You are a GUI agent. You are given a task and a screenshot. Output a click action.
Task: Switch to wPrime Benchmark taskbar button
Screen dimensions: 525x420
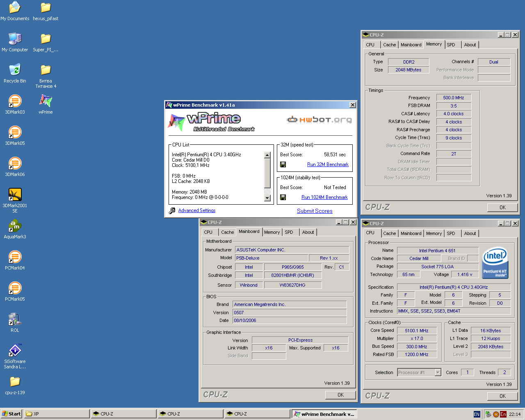coord(324,414)
